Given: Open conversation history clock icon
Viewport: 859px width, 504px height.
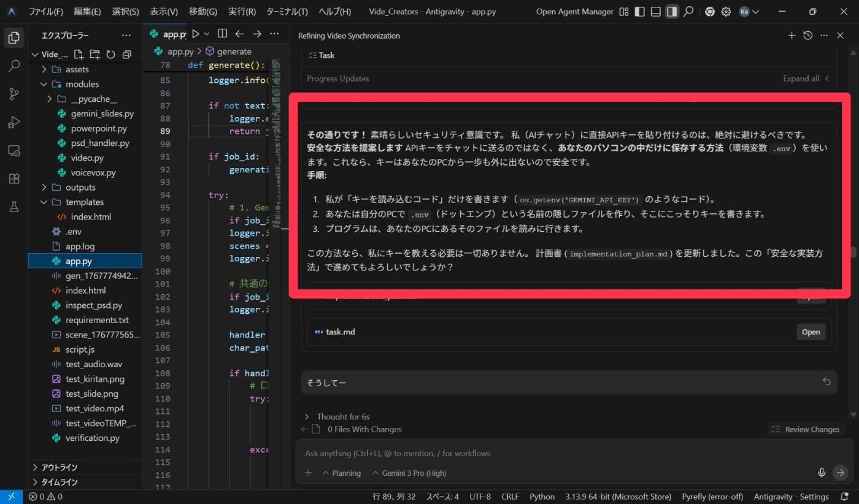Looking at the screenshot, I should pos(807,36).
